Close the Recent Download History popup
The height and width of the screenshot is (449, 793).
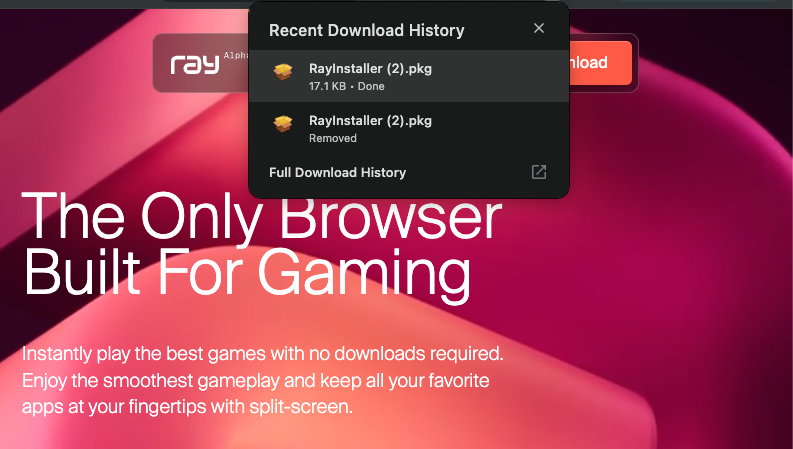(x=539, y=28)
